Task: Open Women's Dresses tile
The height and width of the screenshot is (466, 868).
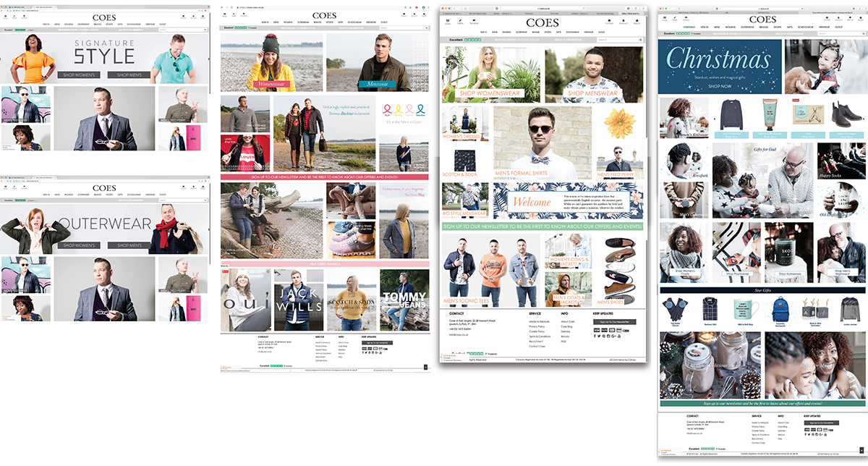Action: pyautogui.click(x=465, y=123)
